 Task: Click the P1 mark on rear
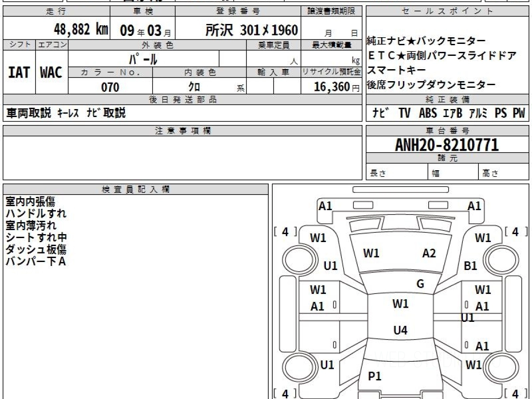click(x=375, y=376)
